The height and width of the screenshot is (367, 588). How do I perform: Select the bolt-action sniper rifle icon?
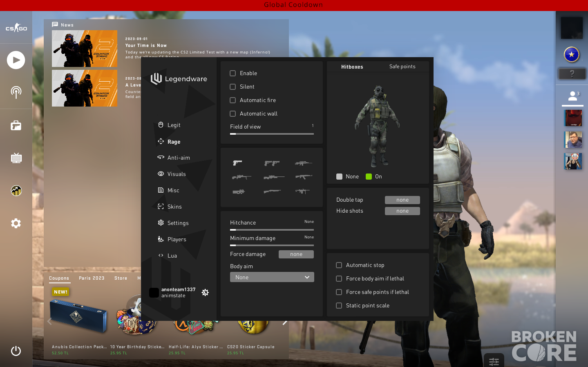click(x=274, y=177)
